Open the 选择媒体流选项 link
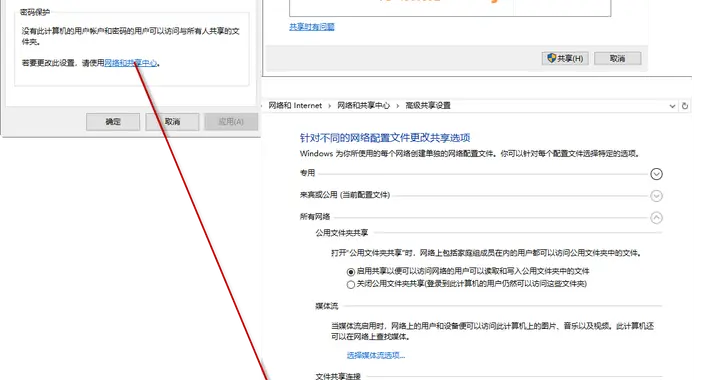720x380 pixels. (376, 355)
